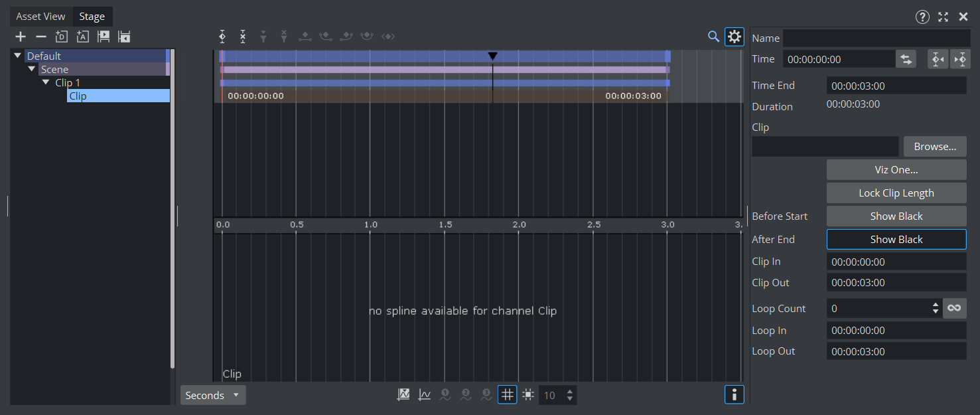The width and height of the screenshot is (980, 415).
Task: Open the timeline search magnifier
Action: pos(713,37)
